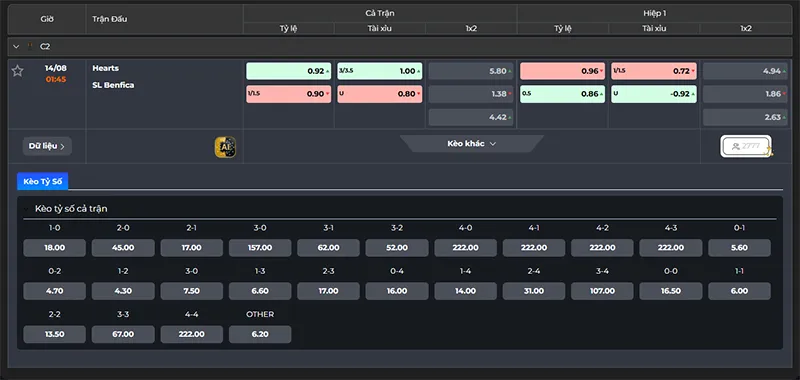Open the gold AI analysis icon
800x380 pixels.
coord(225,147)
